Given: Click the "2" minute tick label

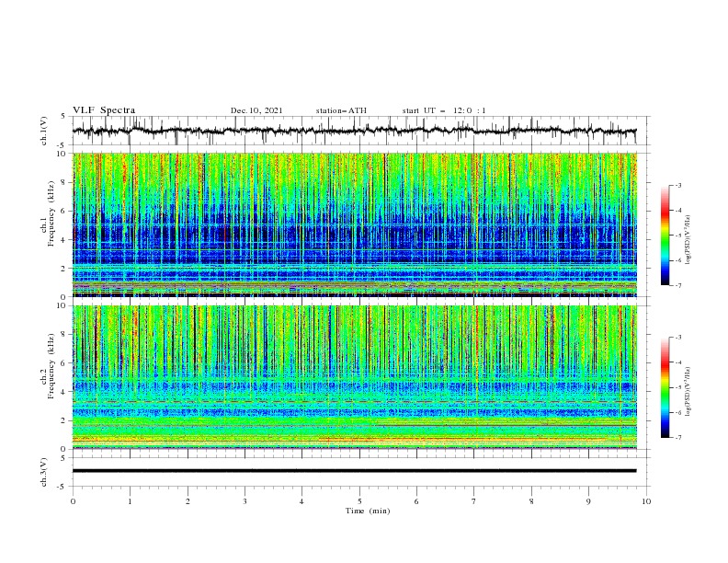Looking at the screenshot, I should tap(188, 501).
